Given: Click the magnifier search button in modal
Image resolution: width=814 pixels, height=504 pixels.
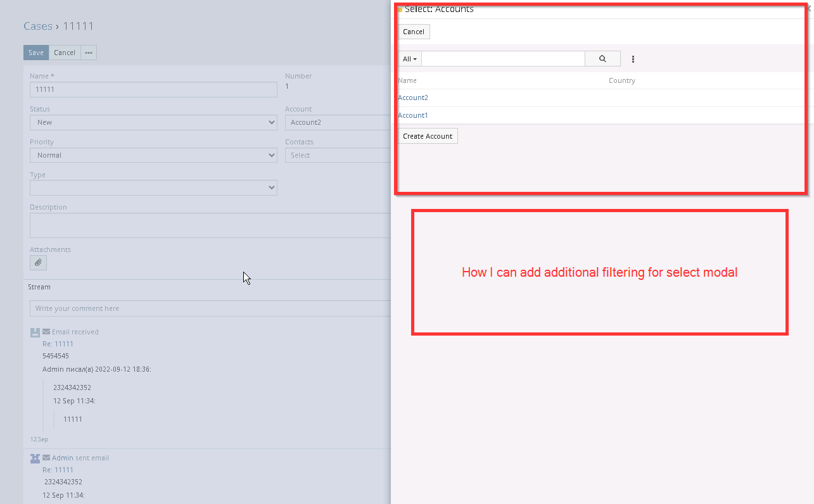Looking at the screenshot, I should click(602, 59).
